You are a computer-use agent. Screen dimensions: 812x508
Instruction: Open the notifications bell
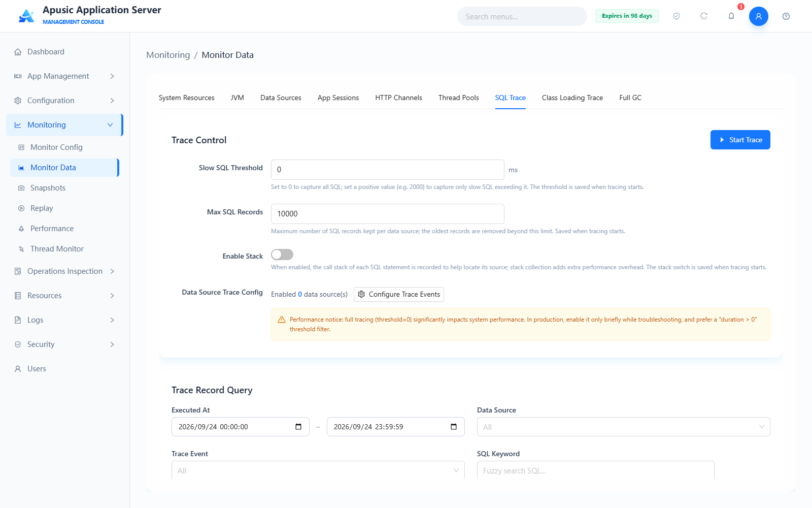[731, 16]
